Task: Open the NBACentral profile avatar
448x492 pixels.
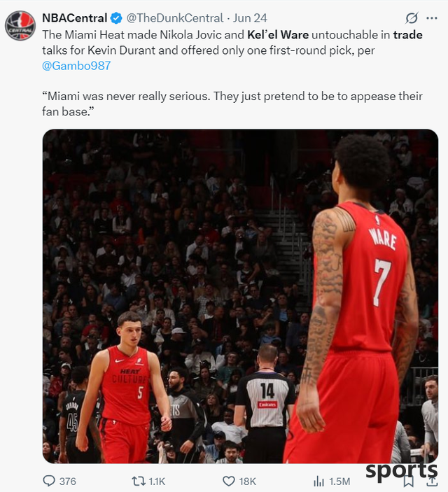Action: [20, 26]
